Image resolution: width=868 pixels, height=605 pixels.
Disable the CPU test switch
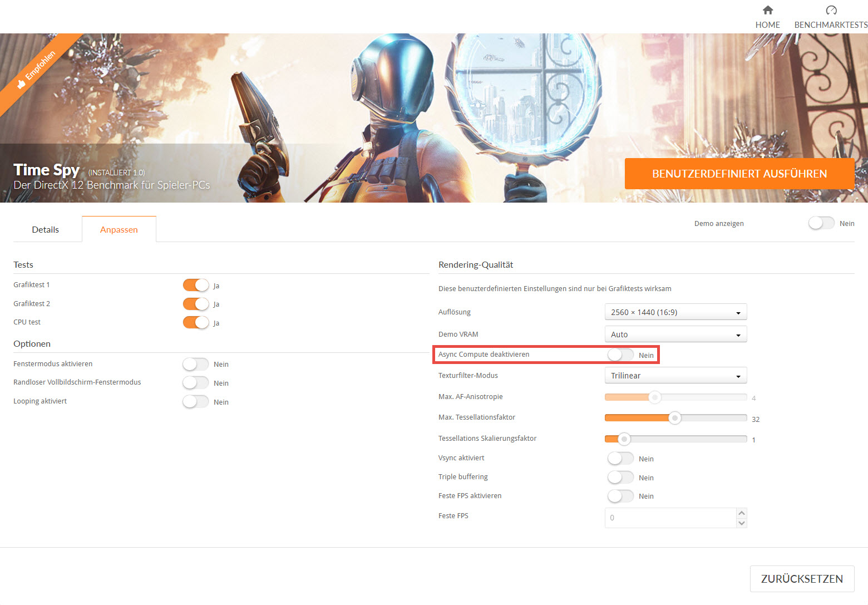tap(196, 322)
